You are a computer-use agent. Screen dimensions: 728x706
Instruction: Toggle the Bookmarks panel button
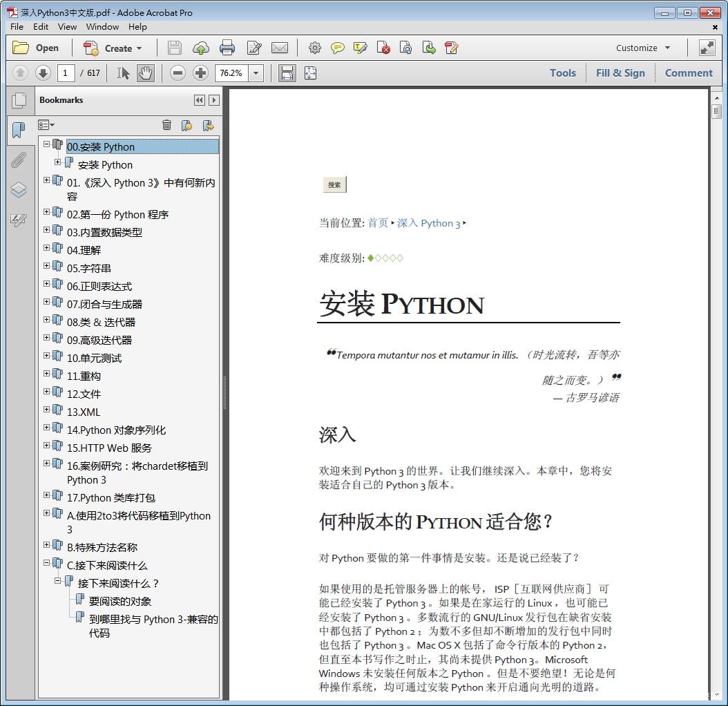pyautogui.click(x=19, y=130)
